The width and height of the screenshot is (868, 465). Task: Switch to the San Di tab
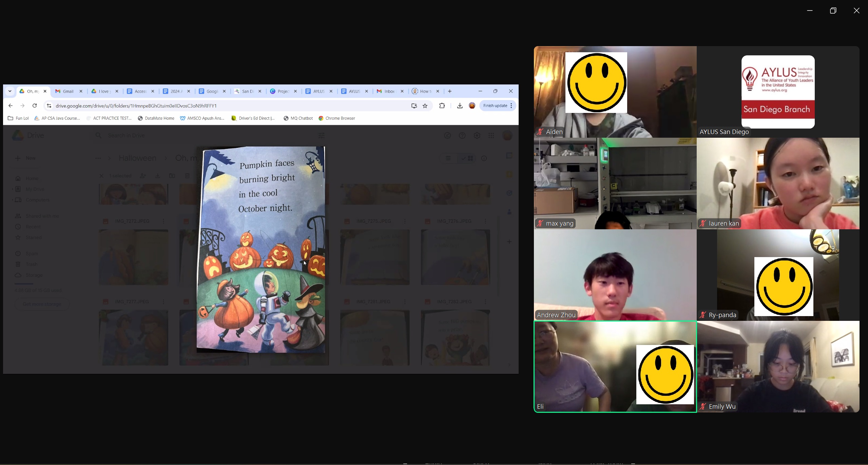248,91
